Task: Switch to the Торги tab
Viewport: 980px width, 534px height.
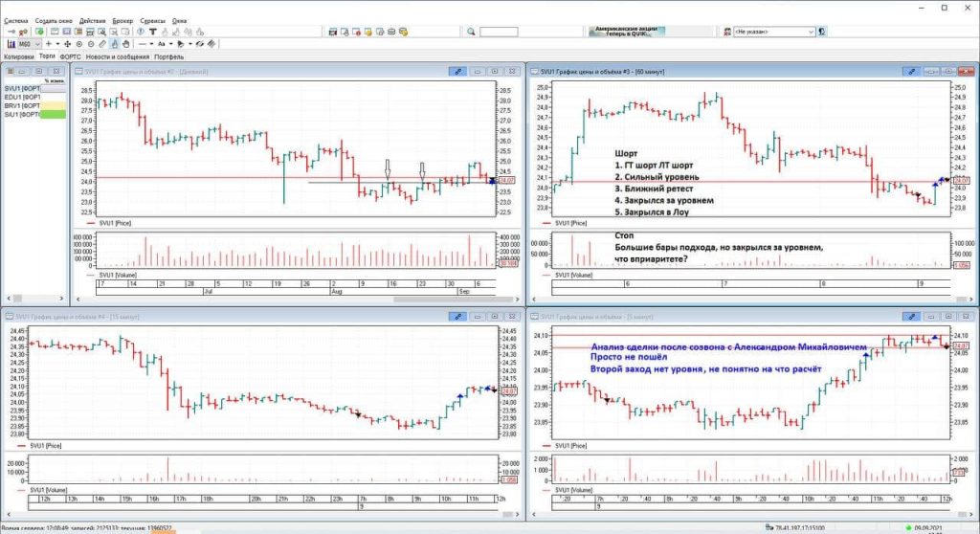Action: pyautogui.click(x=47, y=56)
